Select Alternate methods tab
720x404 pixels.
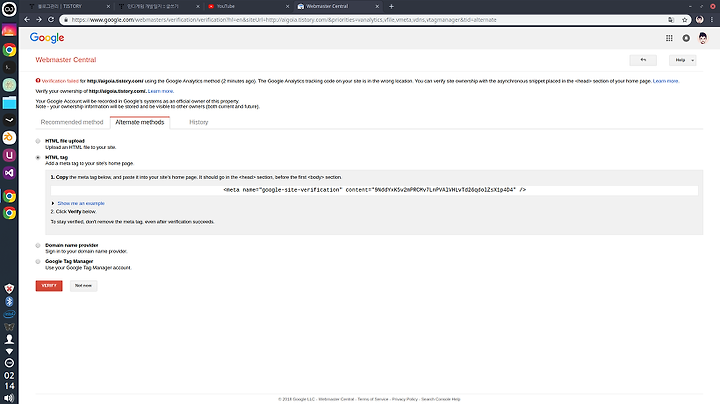click(140, 122)
